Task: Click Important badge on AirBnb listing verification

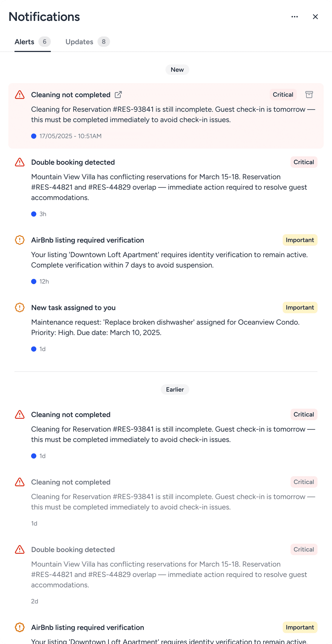Action: tap(300, 240)
